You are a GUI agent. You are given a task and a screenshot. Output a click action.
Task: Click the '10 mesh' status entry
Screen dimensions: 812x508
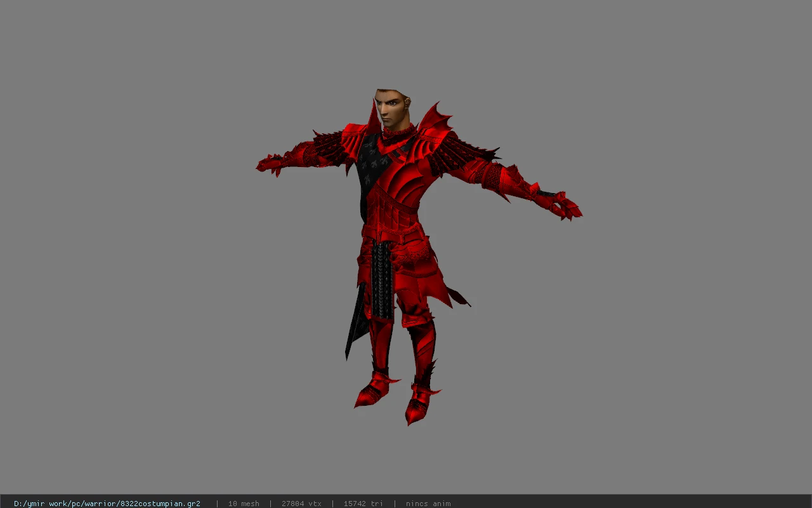coord(244,504)
